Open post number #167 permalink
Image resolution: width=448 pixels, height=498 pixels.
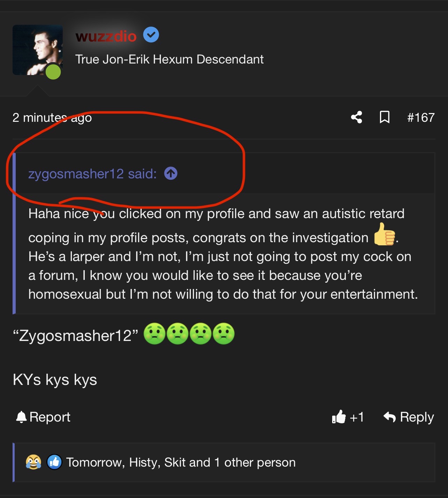pos(421,118)
